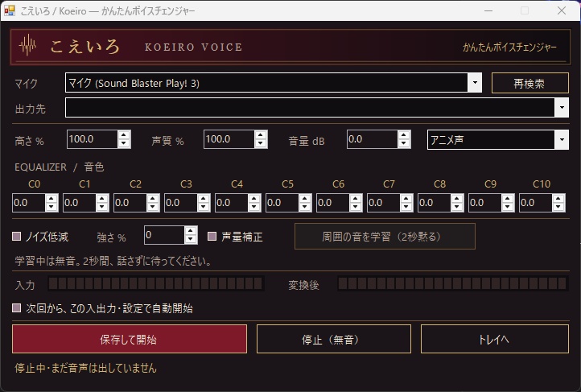
Task: Decrease C9 equalizer with down arrow
Action: pyautogui.click(x=508, y=207)
